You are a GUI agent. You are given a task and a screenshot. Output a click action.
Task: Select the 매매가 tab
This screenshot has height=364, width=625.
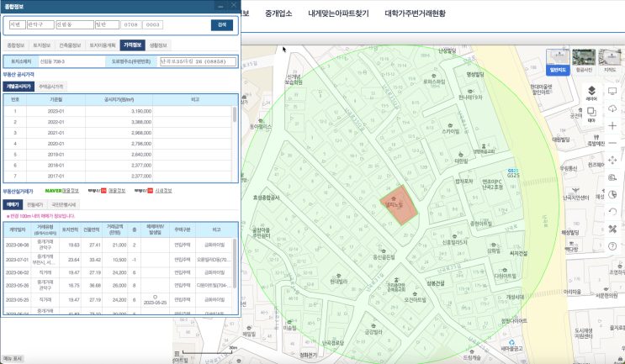point(13,205)
